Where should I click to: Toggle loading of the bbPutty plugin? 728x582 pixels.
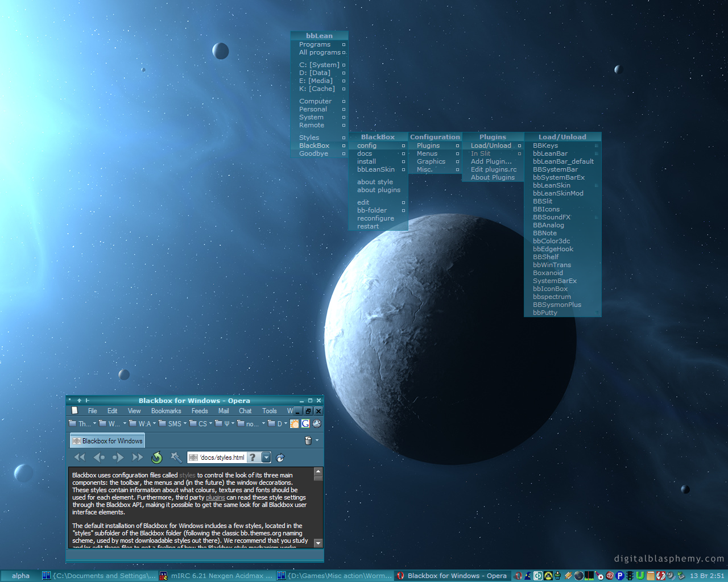[x=562, y=313]
